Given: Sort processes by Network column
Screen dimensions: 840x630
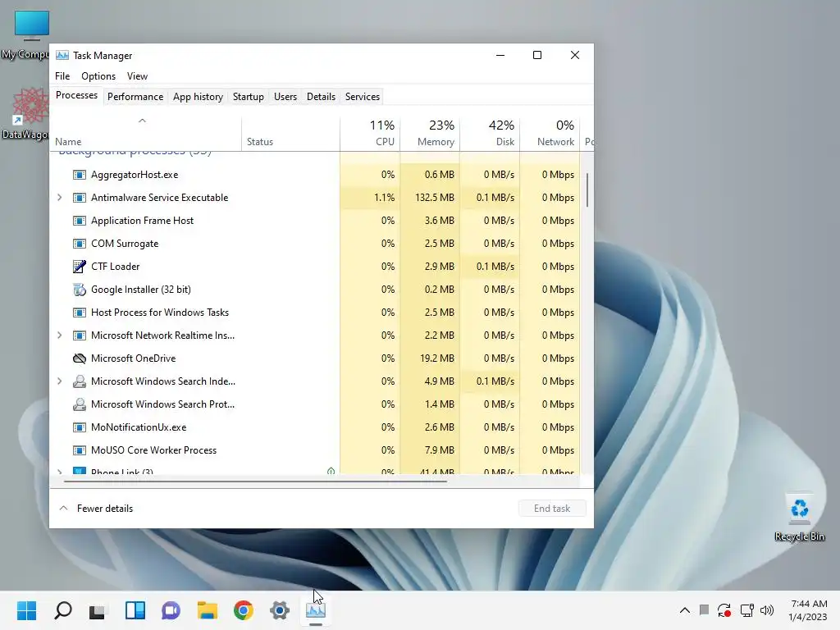Looking at the screenshot, I should coord(550,134).
